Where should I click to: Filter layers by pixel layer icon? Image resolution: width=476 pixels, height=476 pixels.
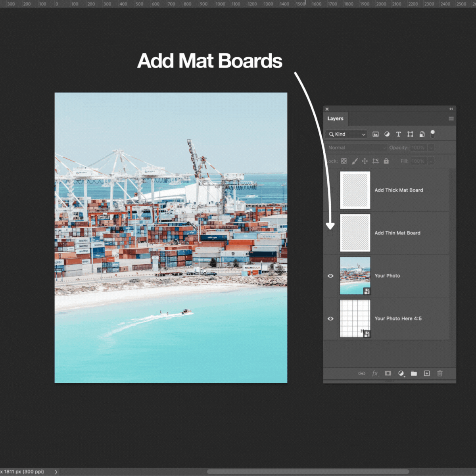375,134
